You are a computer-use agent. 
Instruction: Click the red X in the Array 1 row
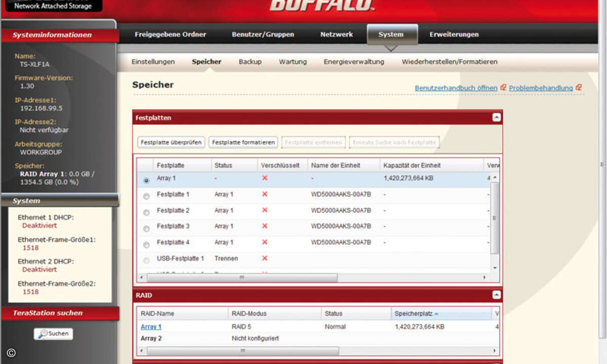265,178
